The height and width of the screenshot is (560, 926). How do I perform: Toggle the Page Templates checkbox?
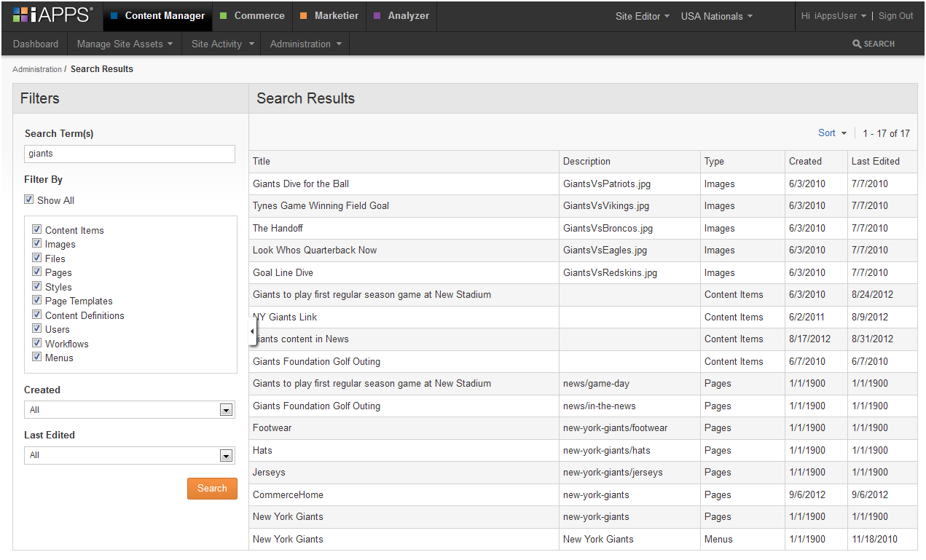pos(36,301)
